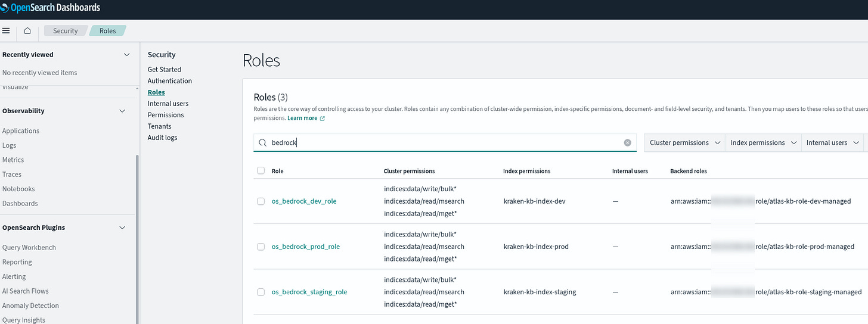Image resolution: width=868 pixels, height=324 pixels.
Task: Click the Security breadcrumb
Action: click(66, 31)
